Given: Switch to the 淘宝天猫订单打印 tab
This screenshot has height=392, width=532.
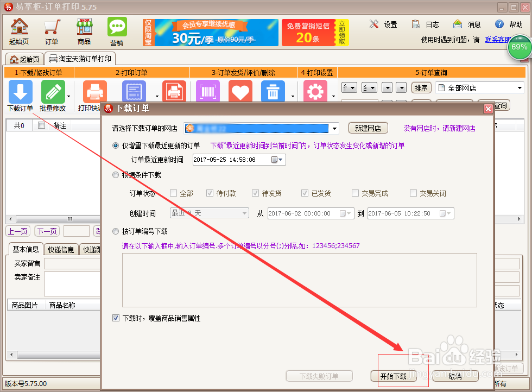Looking at the screenshot, I should [81, 59].
